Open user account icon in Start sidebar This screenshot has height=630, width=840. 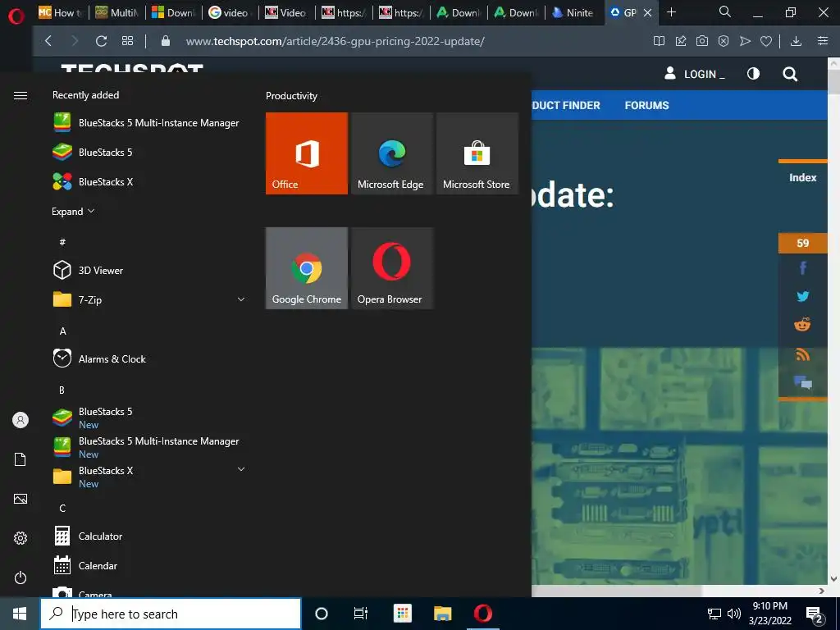[21, 420]
